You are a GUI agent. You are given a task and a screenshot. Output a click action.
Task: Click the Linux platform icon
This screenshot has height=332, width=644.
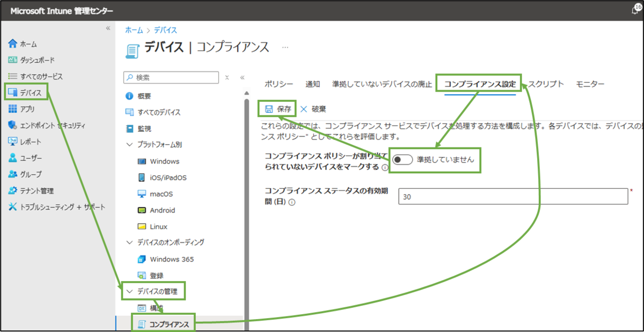pos(142,226)
